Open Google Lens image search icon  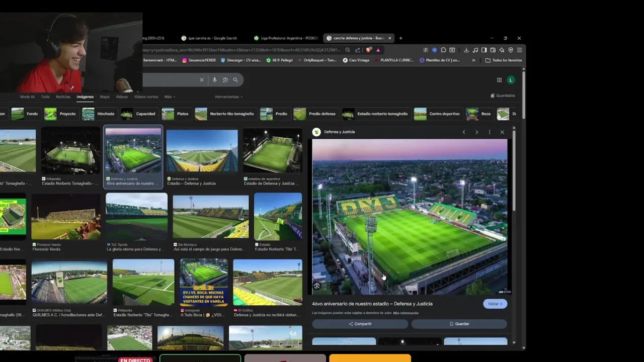[x=225, y=79]
